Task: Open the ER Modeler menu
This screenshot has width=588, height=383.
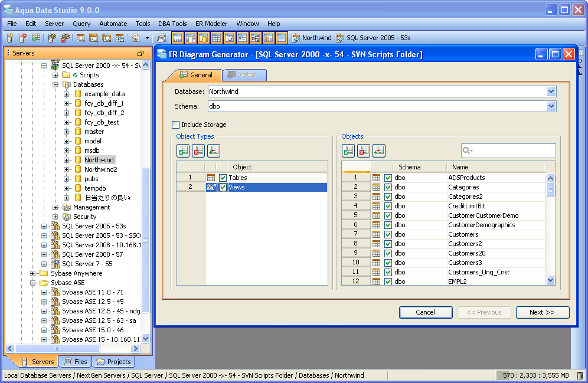Action: (211, 24)
